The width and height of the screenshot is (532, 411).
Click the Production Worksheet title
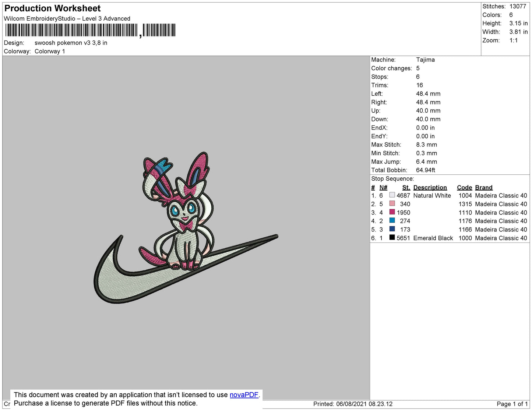[x=52, y=8]
